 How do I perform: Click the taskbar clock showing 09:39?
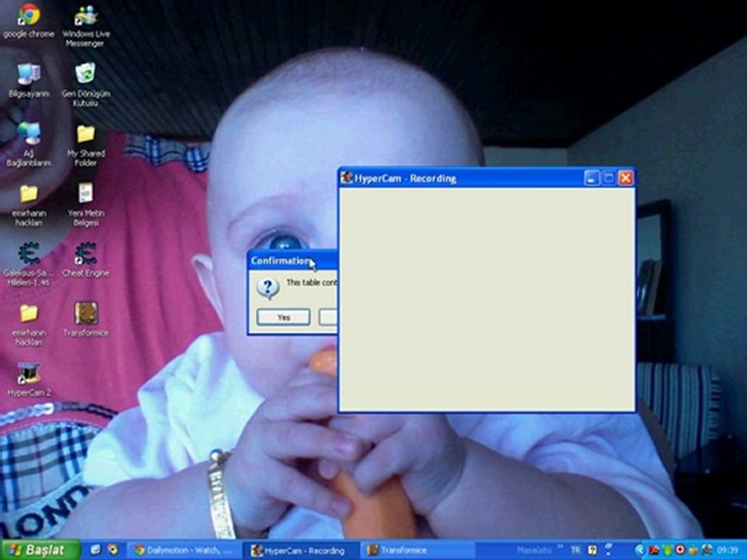[728, 551]
